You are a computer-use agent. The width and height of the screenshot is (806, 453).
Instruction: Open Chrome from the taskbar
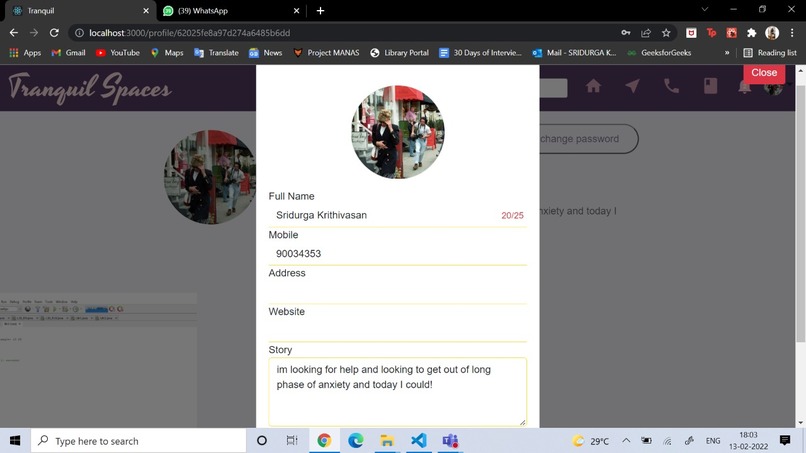point(324,441)
